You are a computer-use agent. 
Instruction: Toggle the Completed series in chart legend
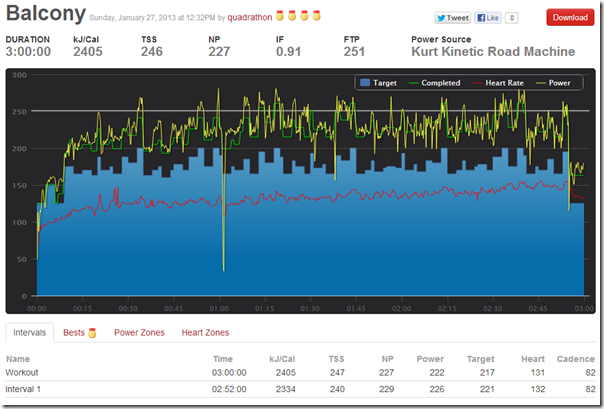[435, 83]
